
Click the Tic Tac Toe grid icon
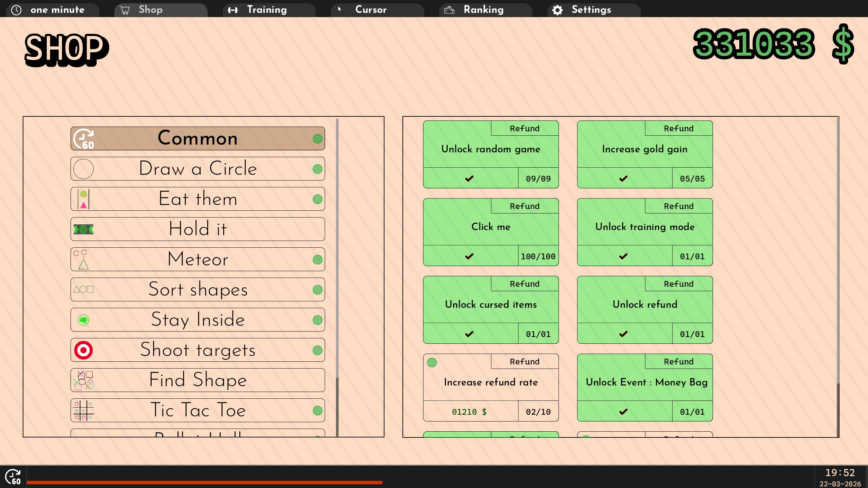pyautogui.click(x=83, y=410)
